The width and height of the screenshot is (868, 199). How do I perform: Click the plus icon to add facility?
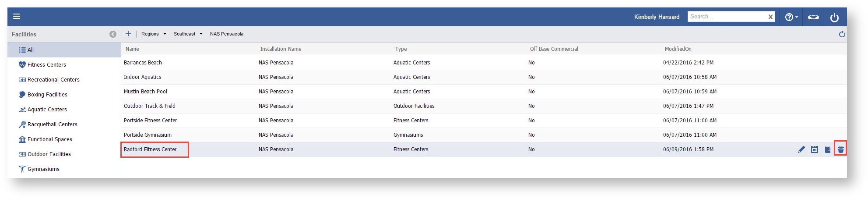click(x=128, y=34)
